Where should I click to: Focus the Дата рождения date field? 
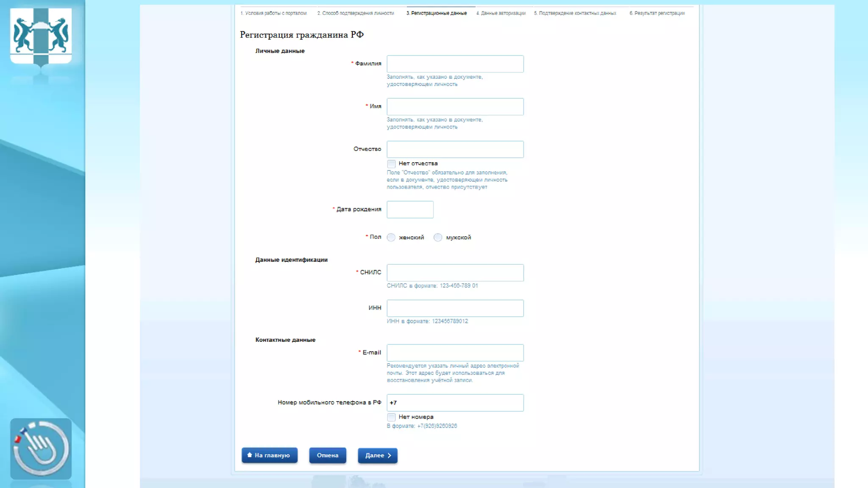tap(410, 210)
